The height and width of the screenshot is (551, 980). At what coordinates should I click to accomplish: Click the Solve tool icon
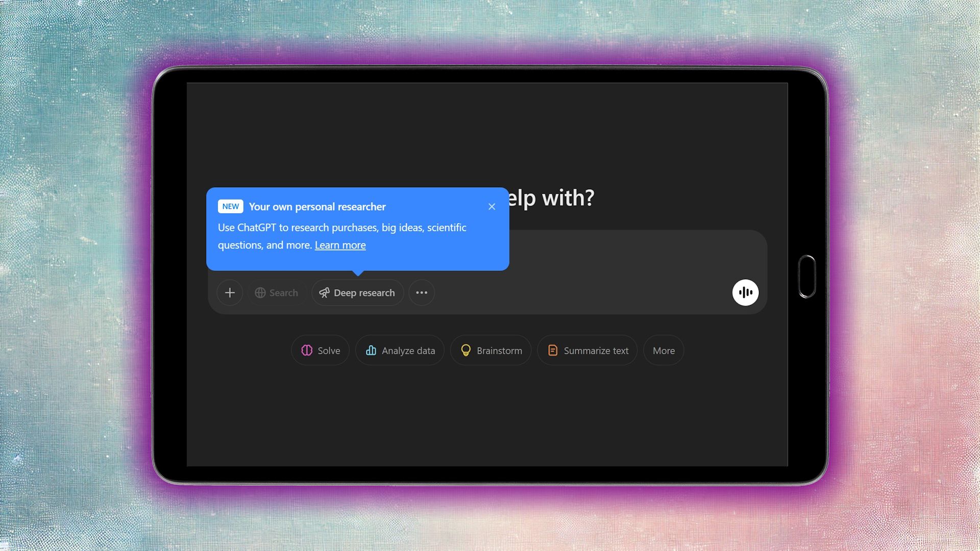tap(307, 350)
